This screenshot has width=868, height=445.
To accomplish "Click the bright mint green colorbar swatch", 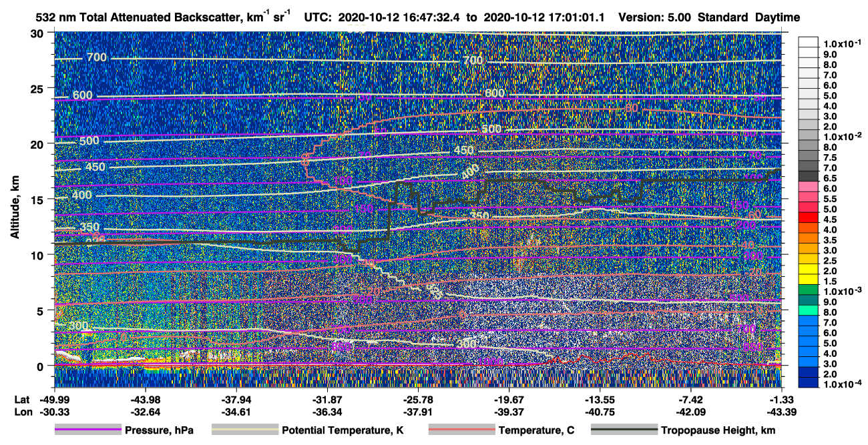I will pyautogui.click(x=809, y=310).
